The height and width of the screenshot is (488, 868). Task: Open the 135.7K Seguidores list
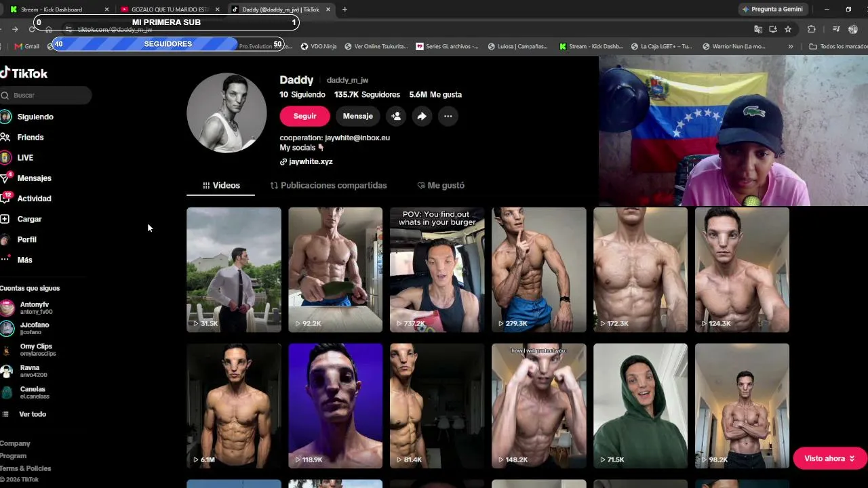[x=367, y=94]
